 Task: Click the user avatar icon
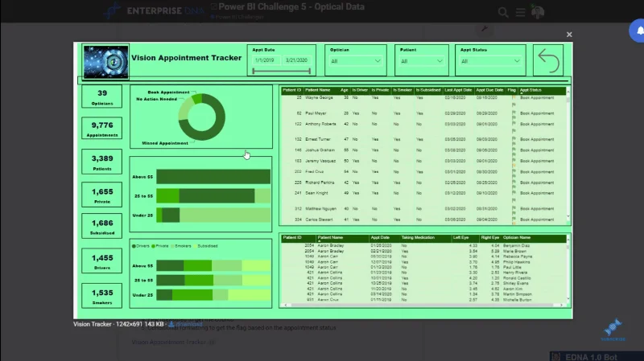point(538,12)
